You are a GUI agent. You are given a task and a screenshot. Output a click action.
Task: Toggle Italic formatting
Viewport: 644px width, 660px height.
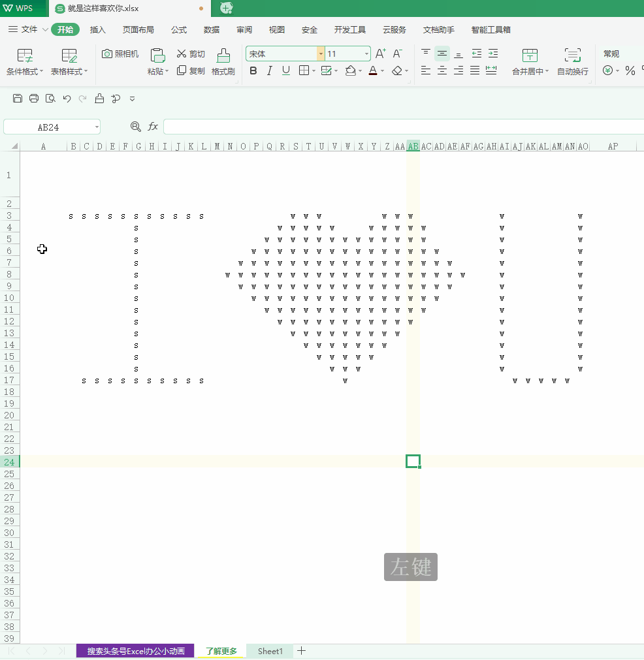coord(270,71)
